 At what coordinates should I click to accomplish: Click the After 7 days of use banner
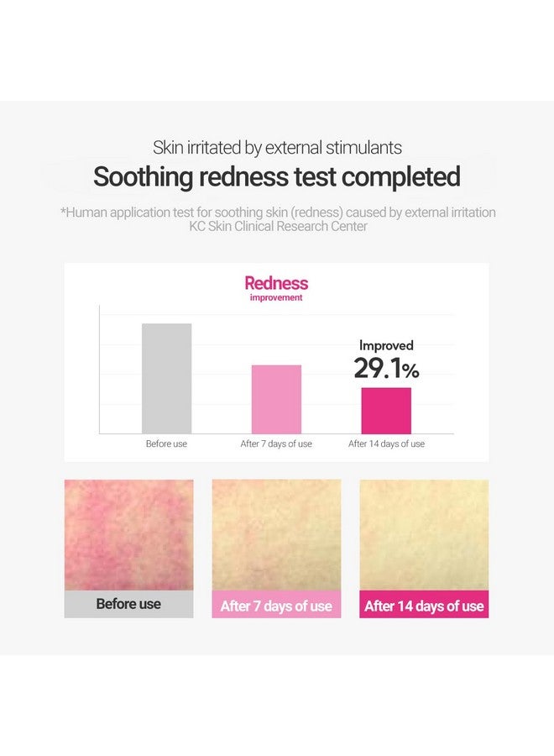(276, 604)
